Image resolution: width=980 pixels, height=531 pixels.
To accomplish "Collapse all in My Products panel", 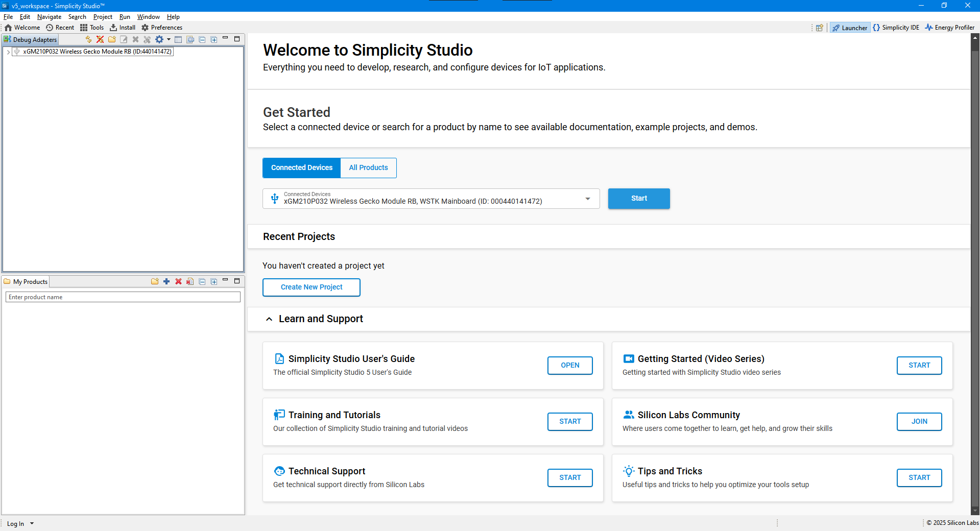I will [202, 281].
